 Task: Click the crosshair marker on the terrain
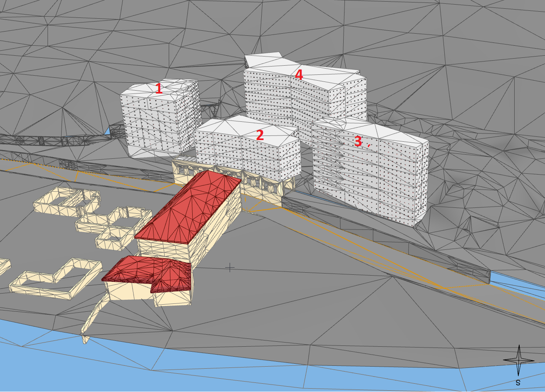coord(230,267)
